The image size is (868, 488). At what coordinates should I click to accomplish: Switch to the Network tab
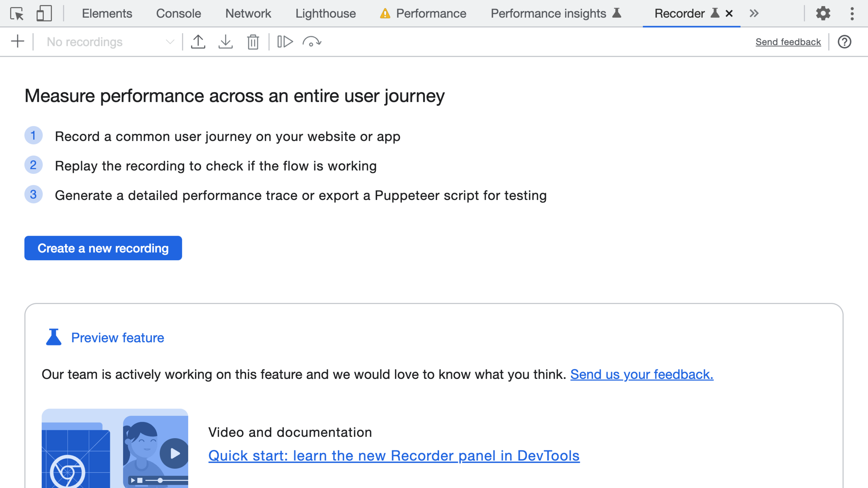tap(248, 14)
